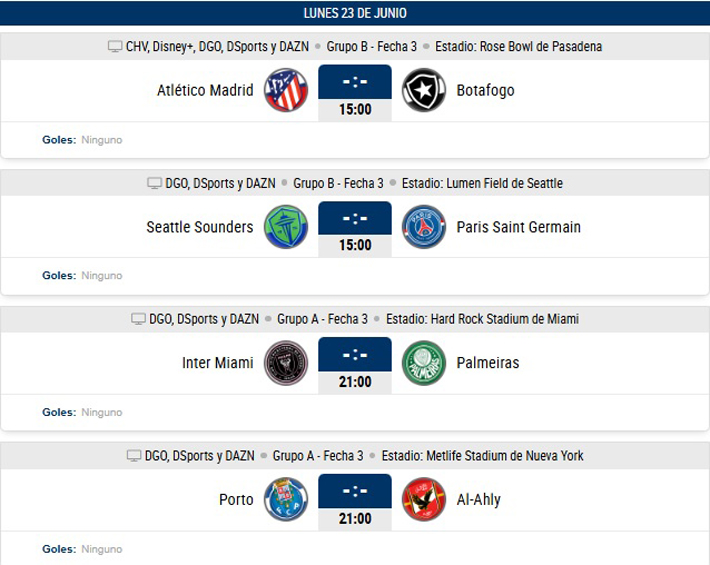
Task: Select the Palmeiras team name
Action: (488, 363)
